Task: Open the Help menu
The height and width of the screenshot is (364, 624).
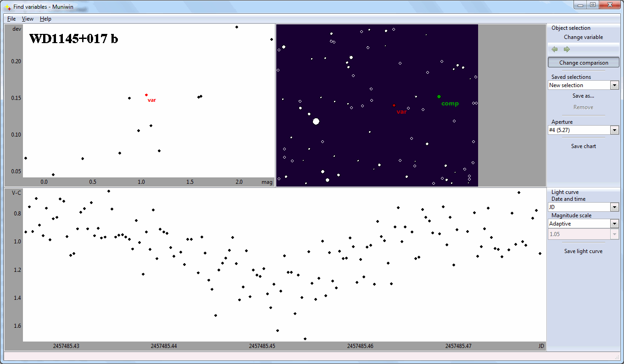Action: coord(45,19)
